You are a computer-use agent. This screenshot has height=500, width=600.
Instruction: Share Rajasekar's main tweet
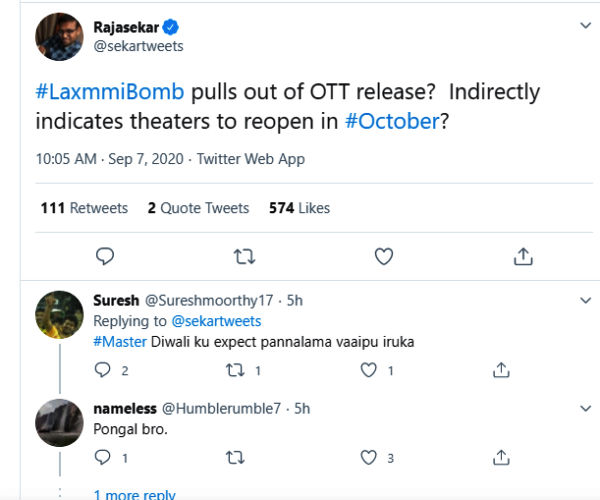[x=522, y=257]
